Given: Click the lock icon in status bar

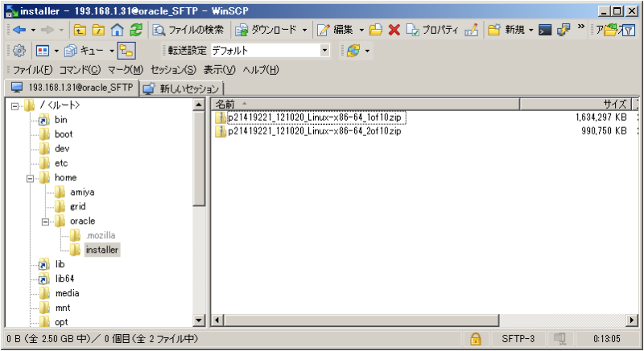Looking at the screenshot, I should (475, 339).
